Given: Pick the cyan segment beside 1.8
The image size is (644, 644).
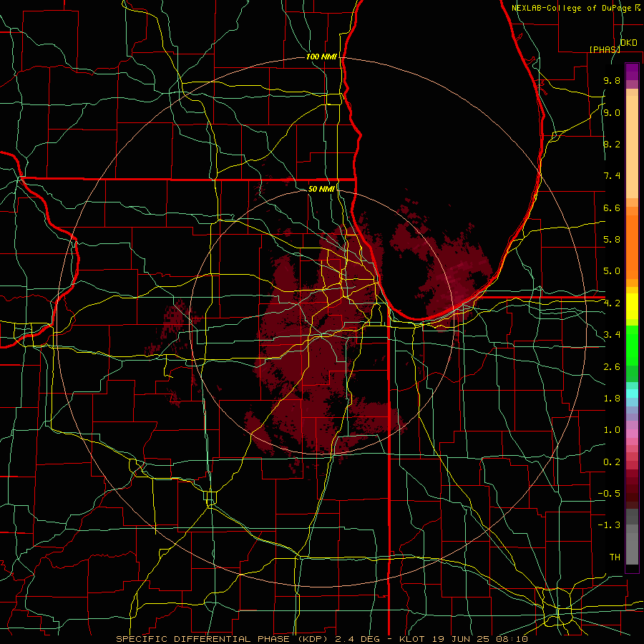Looking at the screenshot, I should pos(632,394).
